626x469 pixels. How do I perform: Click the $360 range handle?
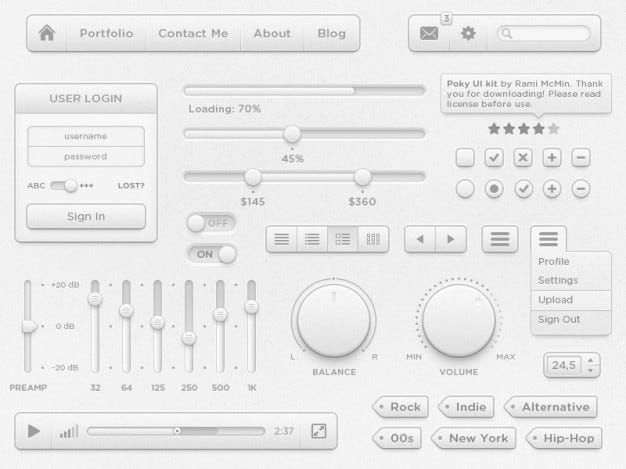363,177
